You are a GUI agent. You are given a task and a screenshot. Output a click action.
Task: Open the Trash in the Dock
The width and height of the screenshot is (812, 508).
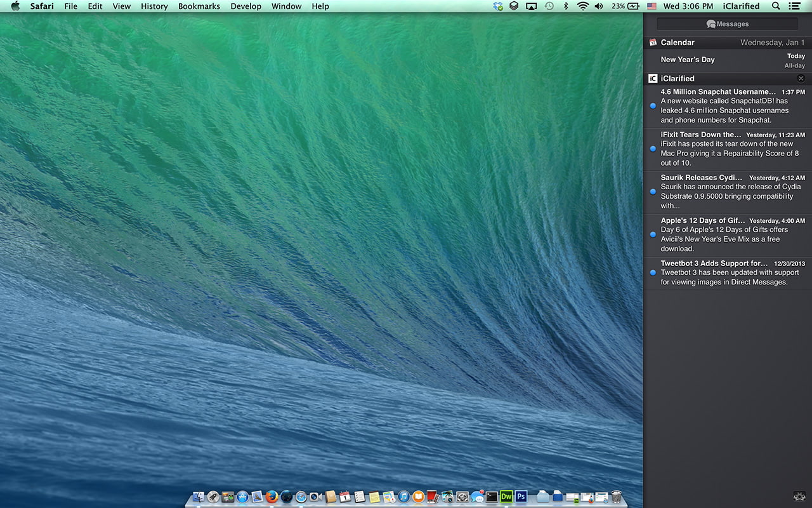point(616,497)
